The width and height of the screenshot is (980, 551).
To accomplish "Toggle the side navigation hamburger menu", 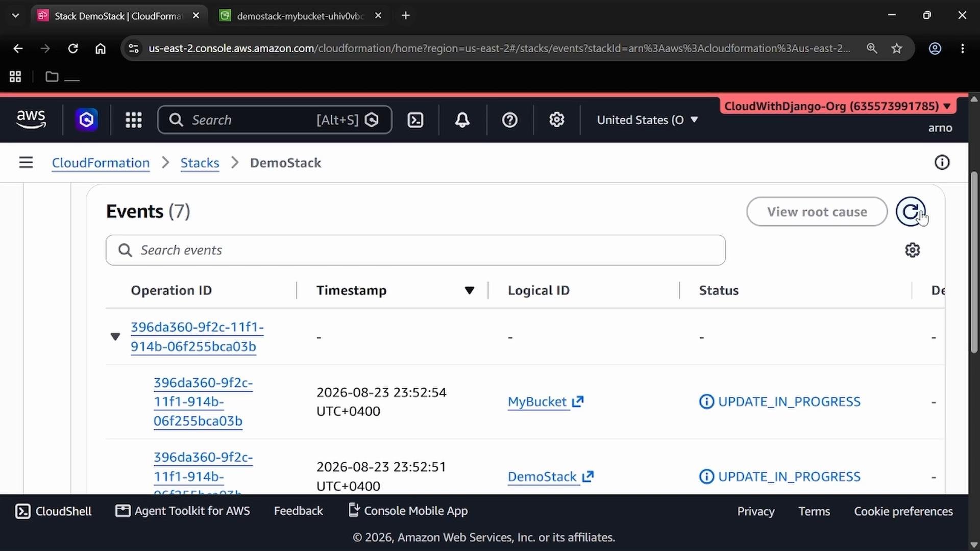I will coord(26,163).
